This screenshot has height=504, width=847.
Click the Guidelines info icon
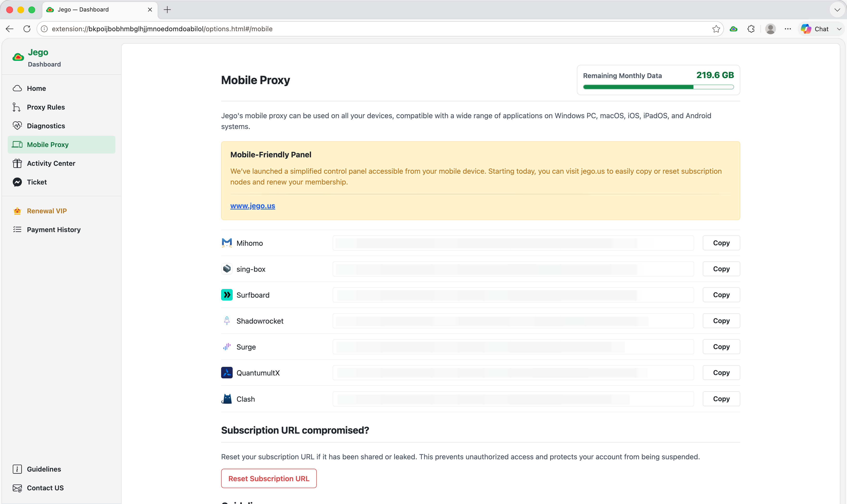click(17, 469)
